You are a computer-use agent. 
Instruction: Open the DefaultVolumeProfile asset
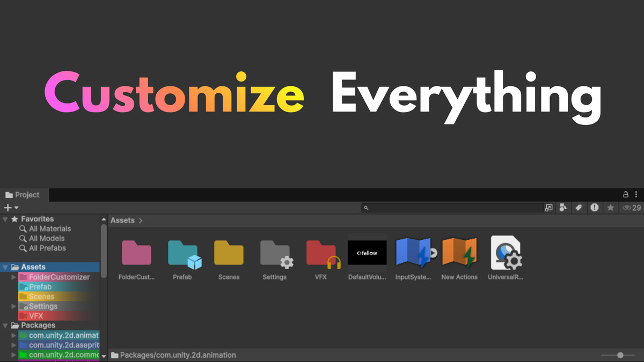click(x=367, y=252)
